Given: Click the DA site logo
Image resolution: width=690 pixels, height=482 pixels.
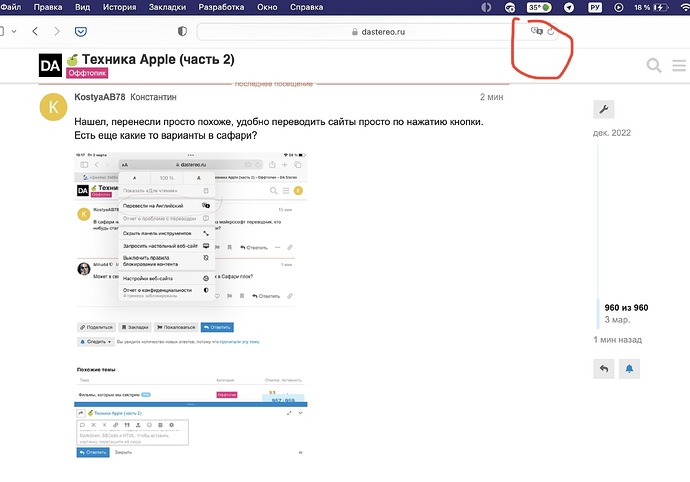Looking at the screenshot, I should tap(50, 66).
